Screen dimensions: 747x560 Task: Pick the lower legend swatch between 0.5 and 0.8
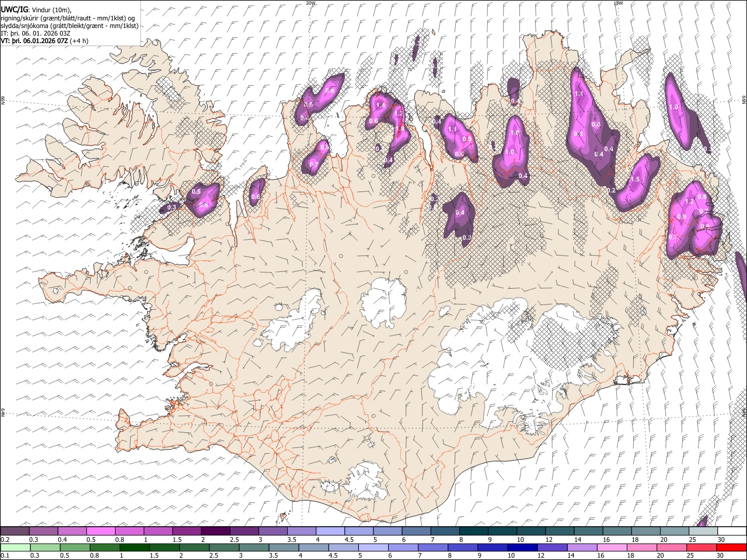click(75, 547)
